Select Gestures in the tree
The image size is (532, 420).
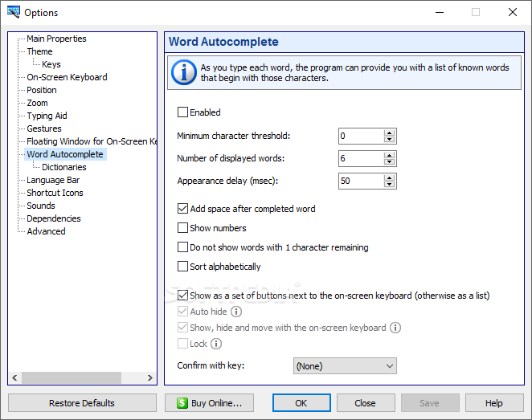click(x=44, y=128)
